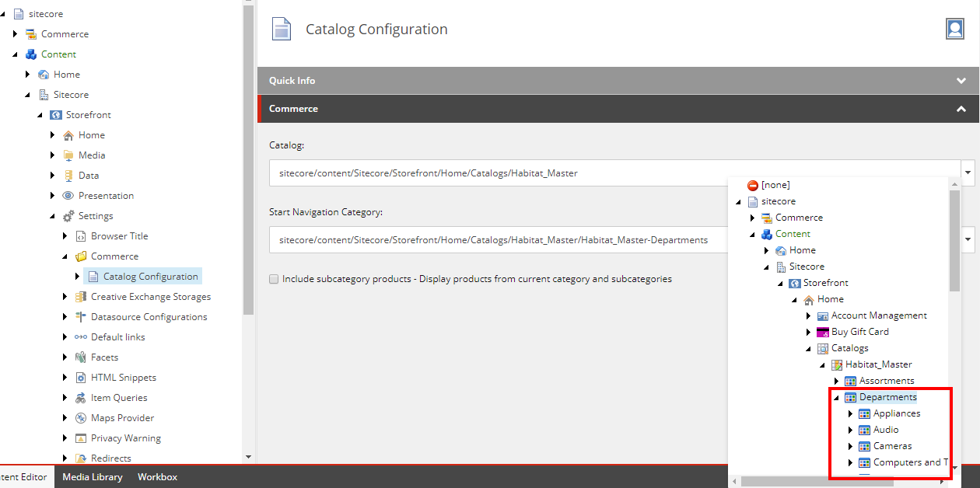
Task: Open the Catalog field dropdown arrow
Action: (968, 172)
